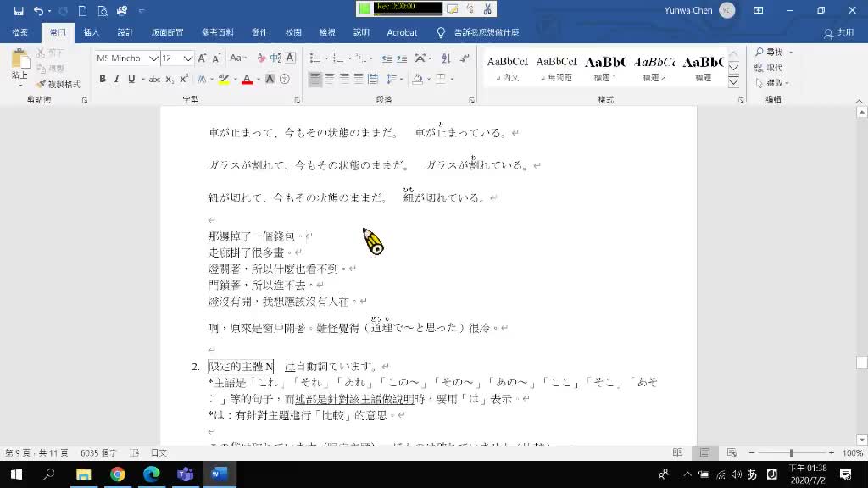868x488 pixels.
Task: Switch to the 校閱 (Review) tab
Action: click(293, 33)
